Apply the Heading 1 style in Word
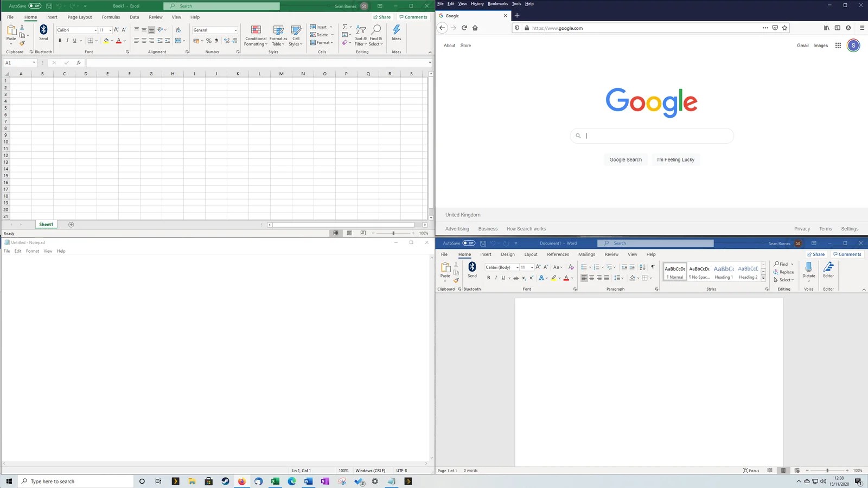 (724, 272)
